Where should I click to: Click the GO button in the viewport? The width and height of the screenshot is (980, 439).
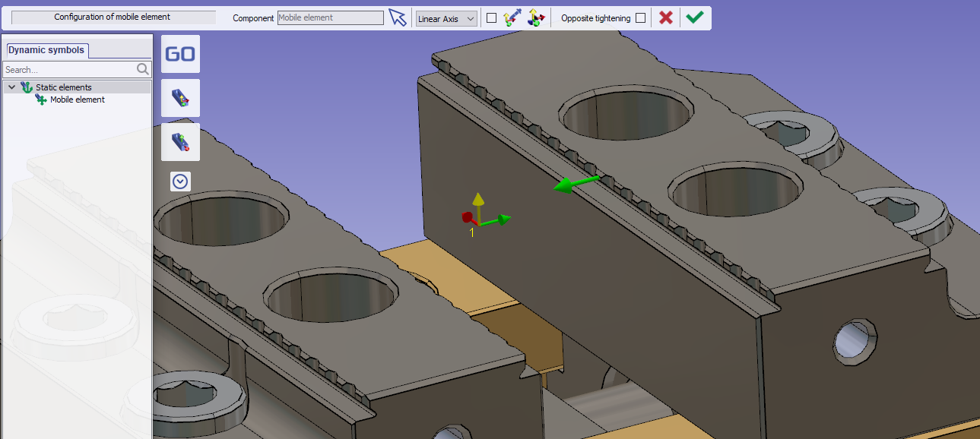click(x=180, y=54)
